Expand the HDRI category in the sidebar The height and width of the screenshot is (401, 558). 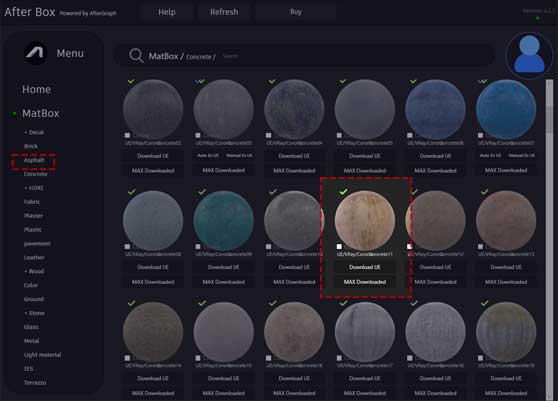pos(34,188)
